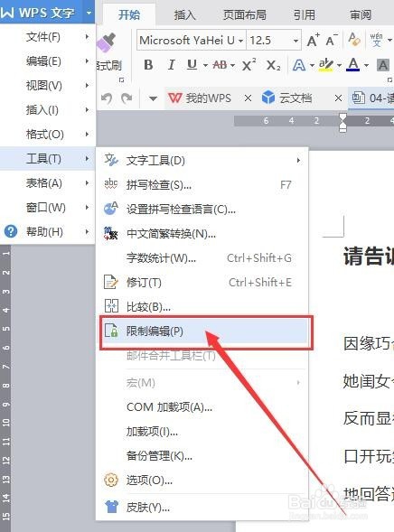Open the 窗口(W) menu
394x532 pixels.
pos(48,208)
